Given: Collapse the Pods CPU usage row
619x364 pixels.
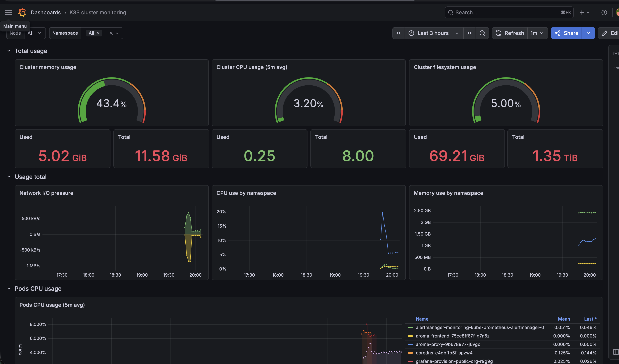Looking at the screenshot, I should [x=9, y=289].
